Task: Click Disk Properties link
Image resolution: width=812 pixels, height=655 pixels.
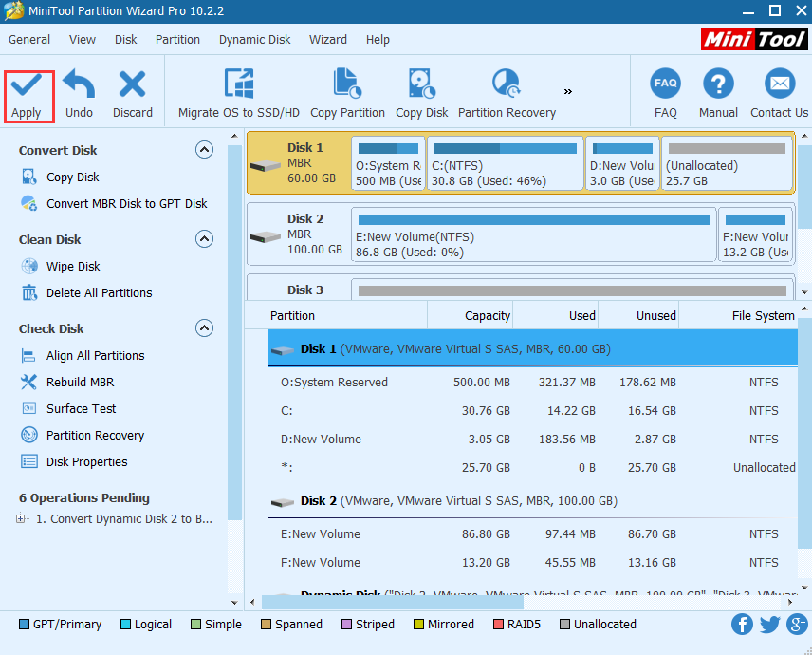Action: tap(87, 461)
